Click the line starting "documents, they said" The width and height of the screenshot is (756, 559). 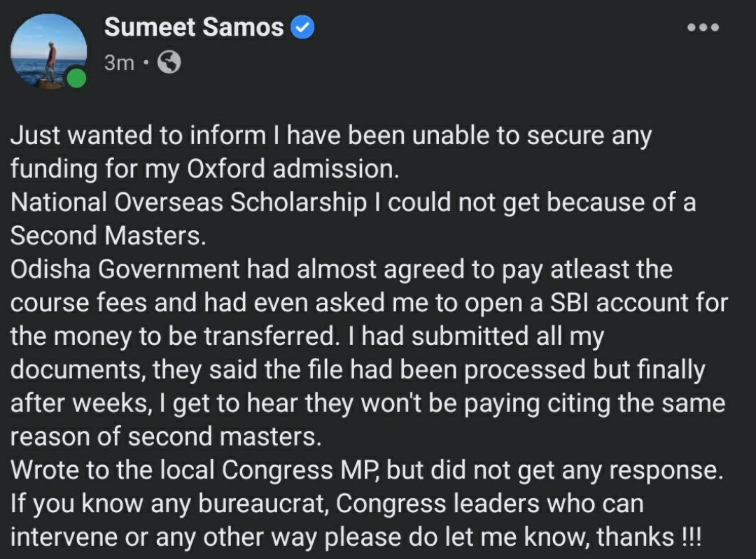(x=357, y=369)
